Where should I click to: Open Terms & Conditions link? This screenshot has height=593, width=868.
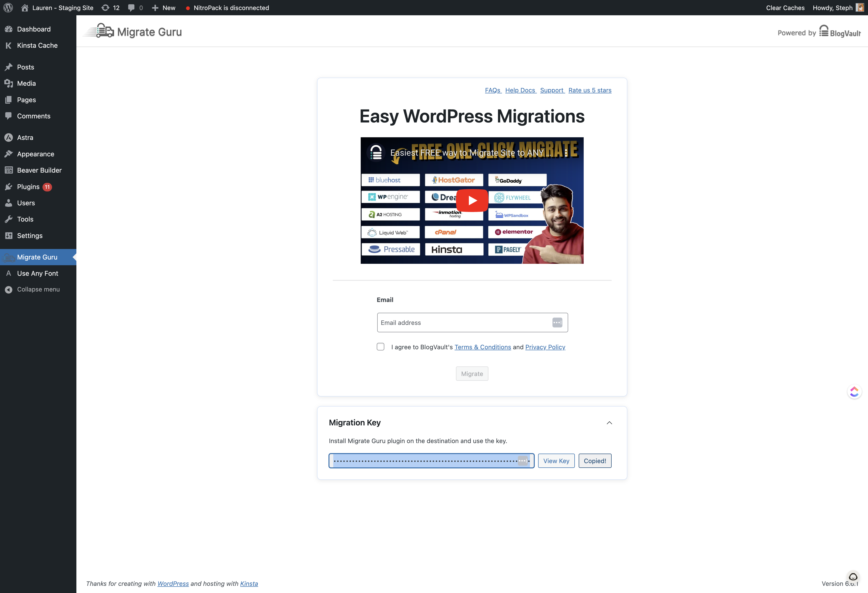(482, 347)
